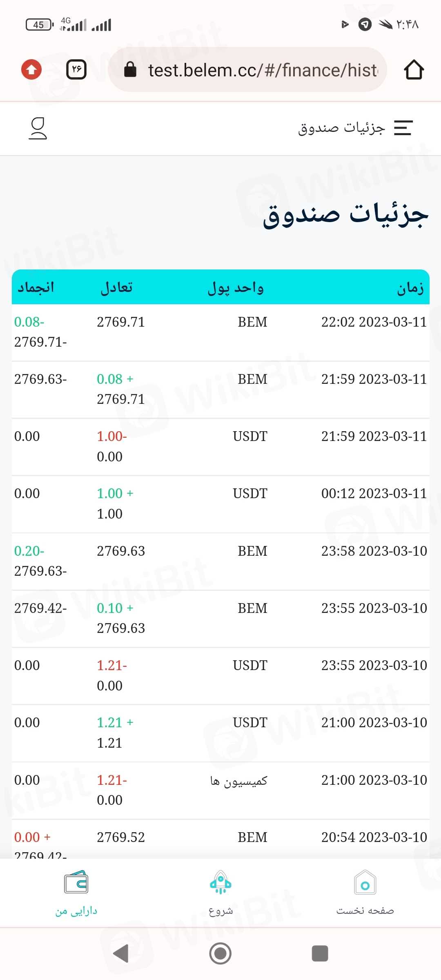441x980 pixels.
Task: Open the hamburger menu icon
Action: (x=403, y=128)
